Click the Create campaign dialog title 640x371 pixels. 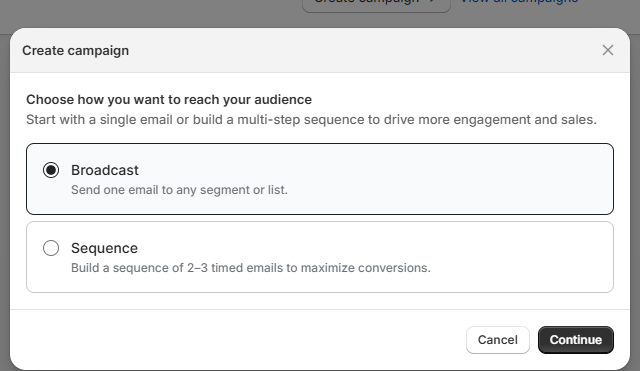click(x=76, y=51)
